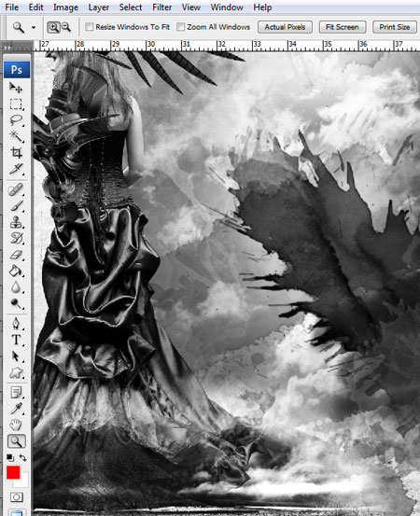
Task: Click the Fit Screen button
Action: 343,27
